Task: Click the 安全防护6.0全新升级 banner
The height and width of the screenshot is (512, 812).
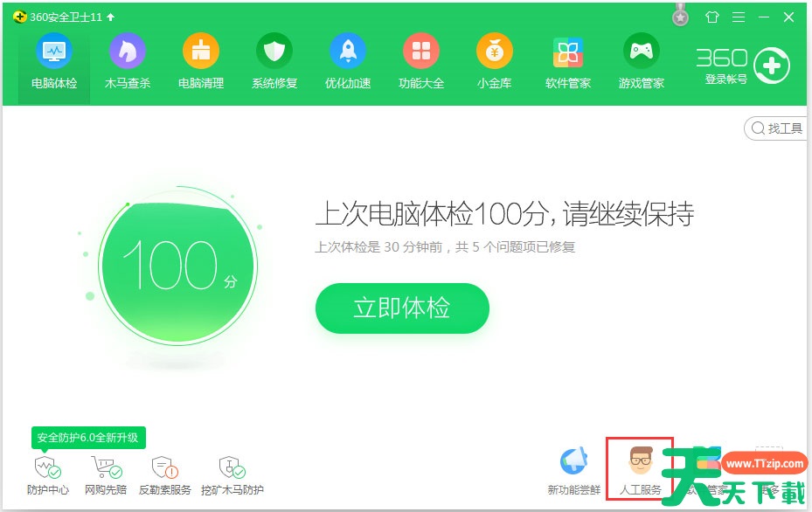Action: [88, 438]
